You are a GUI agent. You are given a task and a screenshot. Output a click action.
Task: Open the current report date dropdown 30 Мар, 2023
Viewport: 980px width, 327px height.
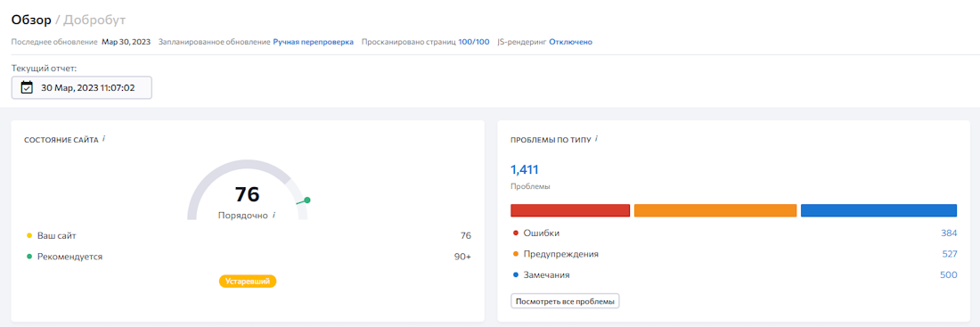click(x=81, y=87)
